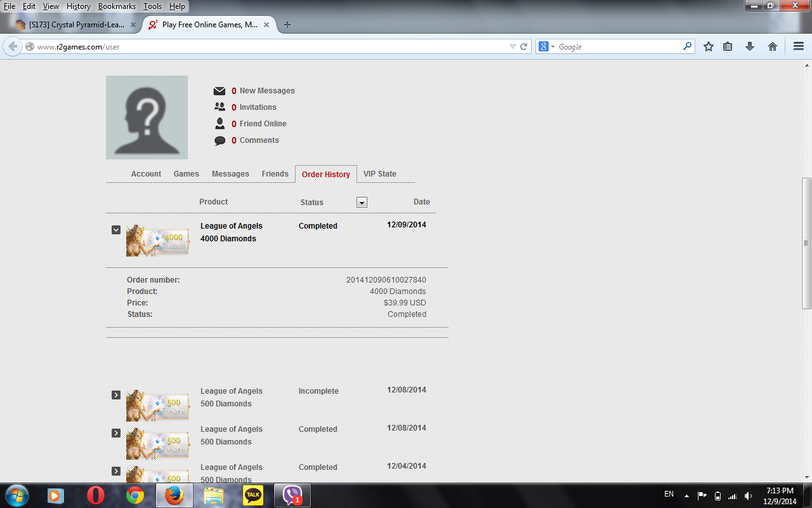
Task: Switch to the VIP State tab
Action: pos(379,174)
